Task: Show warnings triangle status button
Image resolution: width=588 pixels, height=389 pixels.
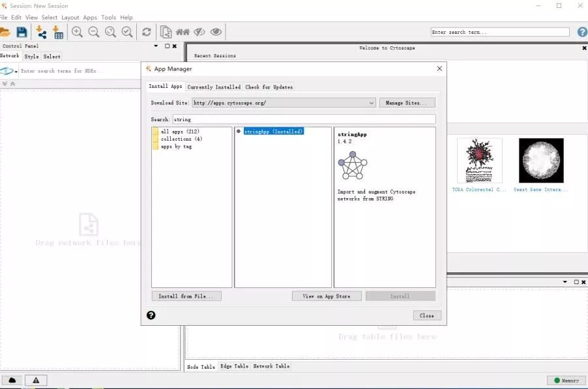Action: coord(36,381)
